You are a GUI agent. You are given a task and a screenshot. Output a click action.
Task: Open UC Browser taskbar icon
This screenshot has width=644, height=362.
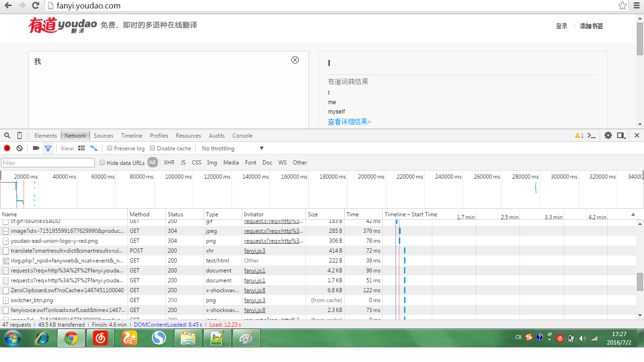click(129, 338)
